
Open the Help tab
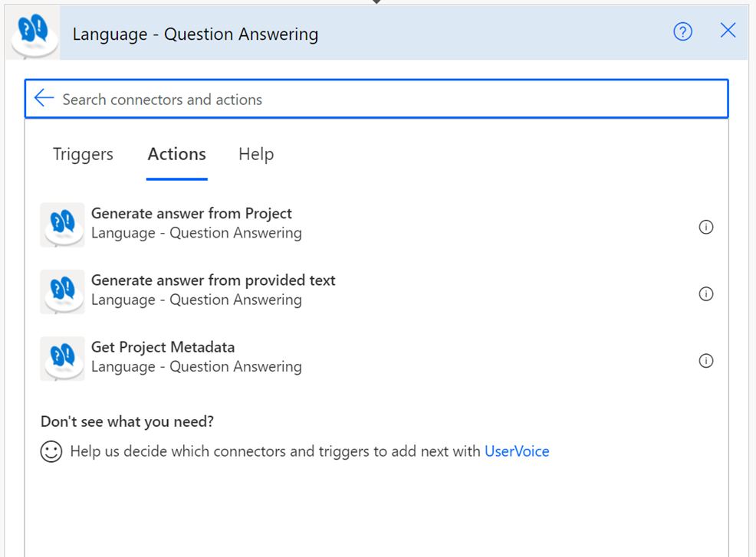(x=256, y=154)
